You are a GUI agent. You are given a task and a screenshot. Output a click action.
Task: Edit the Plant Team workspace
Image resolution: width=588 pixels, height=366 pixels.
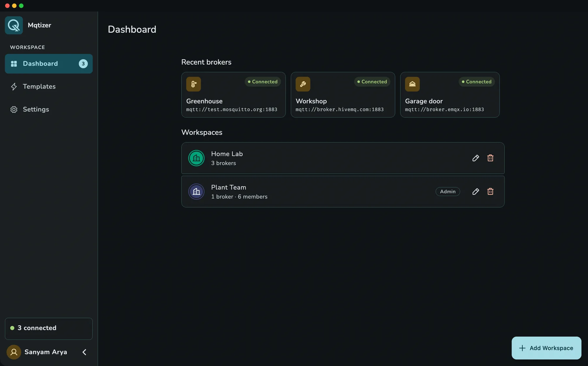[476, 191]
